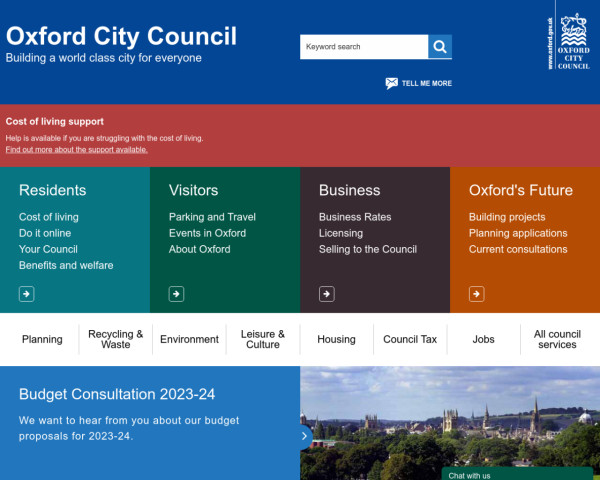Open the Planning menu item
600x480 pixels.
pos(42,339)
